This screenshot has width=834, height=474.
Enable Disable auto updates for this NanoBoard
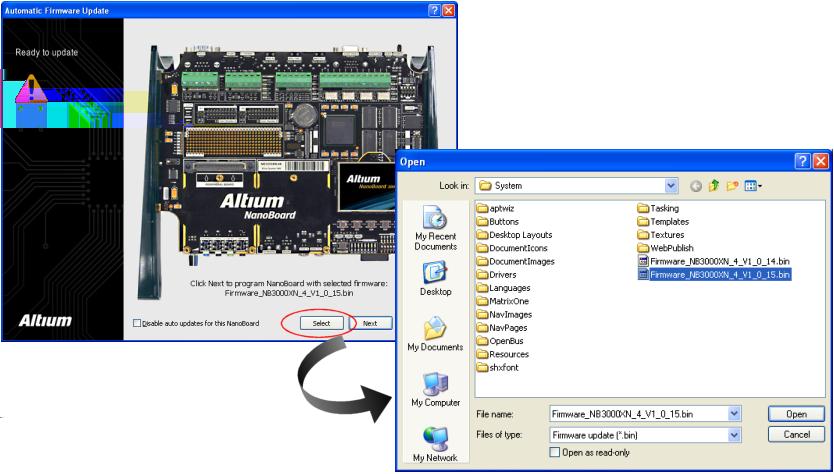pyautogui.click(x=137, y=323)
